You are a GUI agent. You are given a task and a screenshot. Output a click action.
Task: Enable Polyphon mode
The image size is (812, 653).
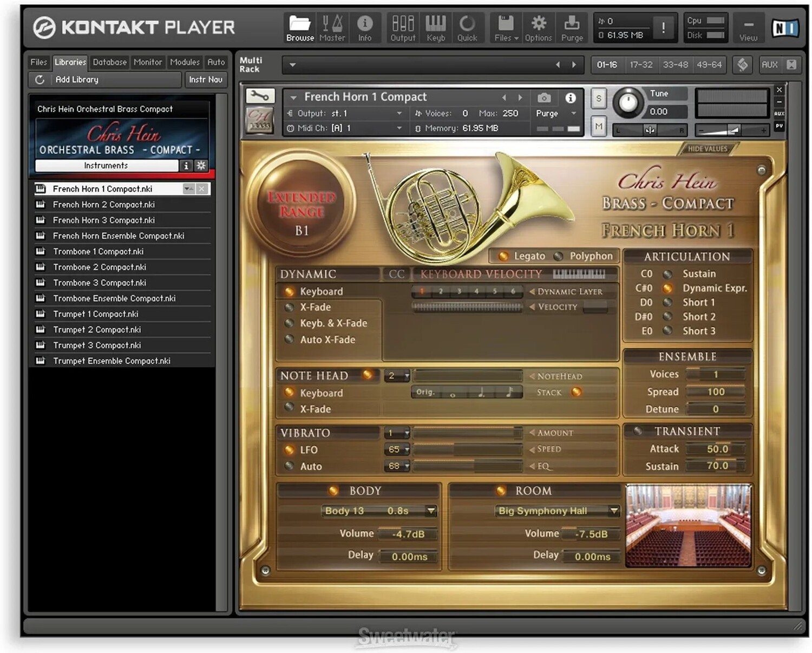point(559,256)
